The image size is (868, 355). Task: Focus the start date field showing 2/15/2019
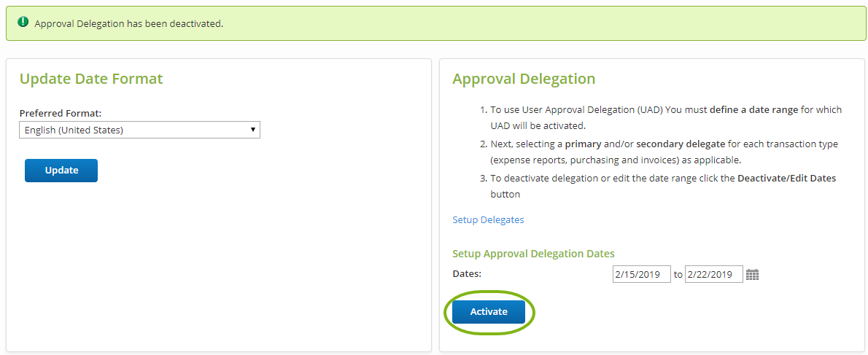pos(641,275)
